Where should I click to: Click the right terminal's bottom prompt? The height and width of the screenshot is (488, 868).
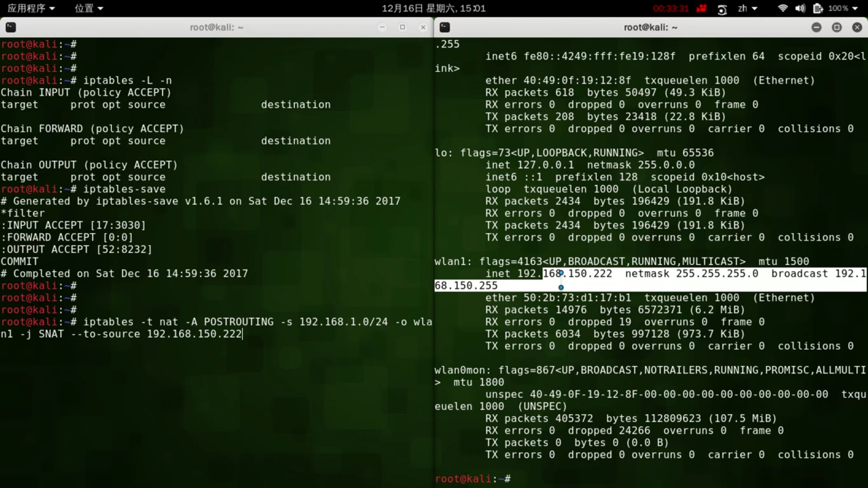[473, 479]
